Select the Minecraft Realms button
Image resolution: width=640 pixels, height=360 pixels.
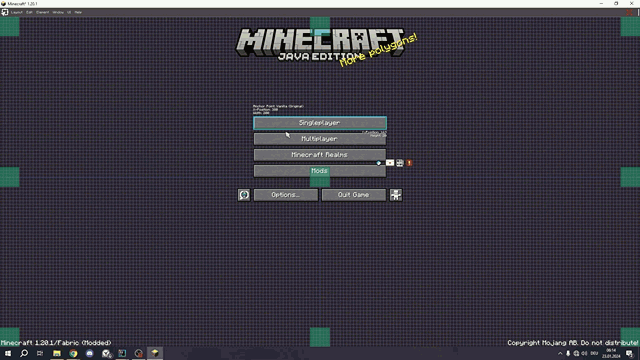click(x=320, y=155)
